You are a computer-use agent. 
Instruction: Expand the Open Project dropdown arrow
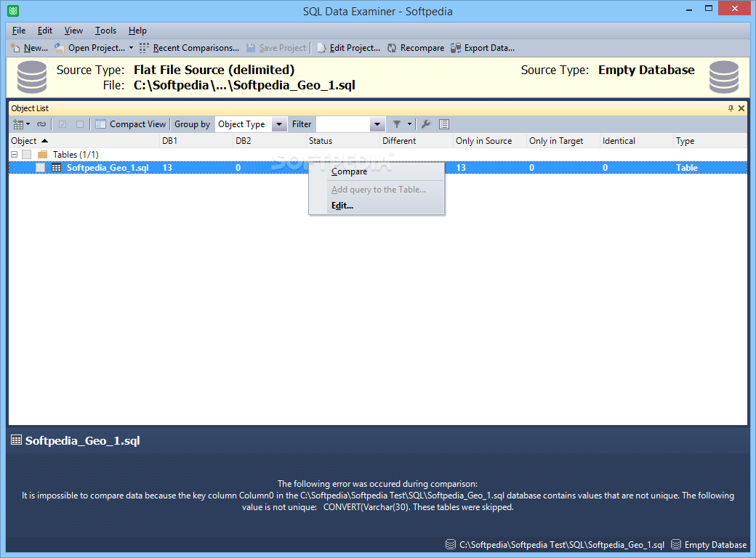(131, 48)
